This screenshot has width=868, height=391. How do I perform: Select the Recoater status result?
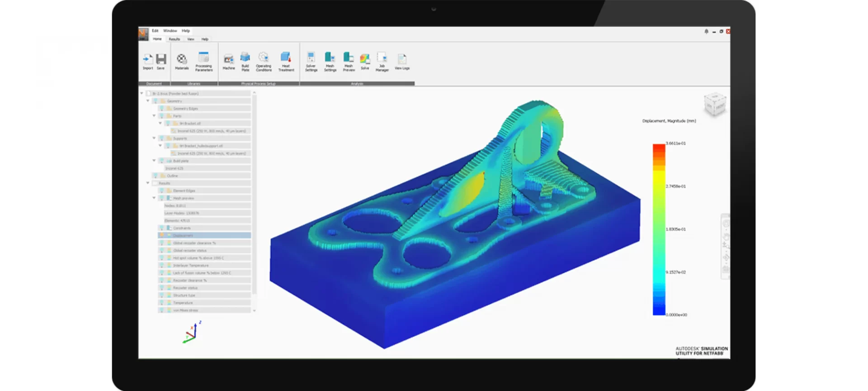click(204, 288)
